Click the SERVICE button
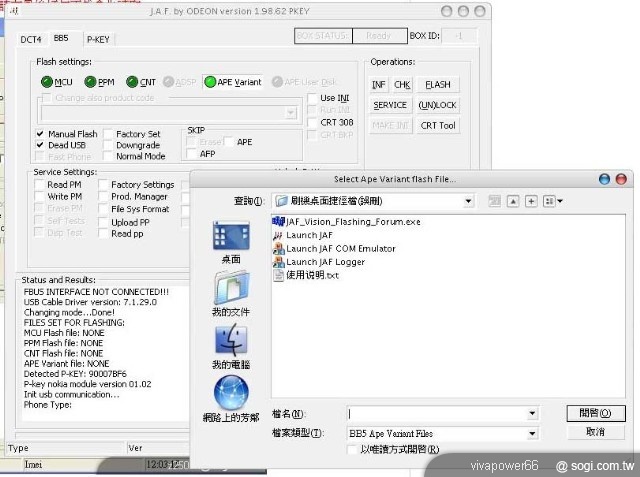640x477 pixels. (x=390, y=105)
